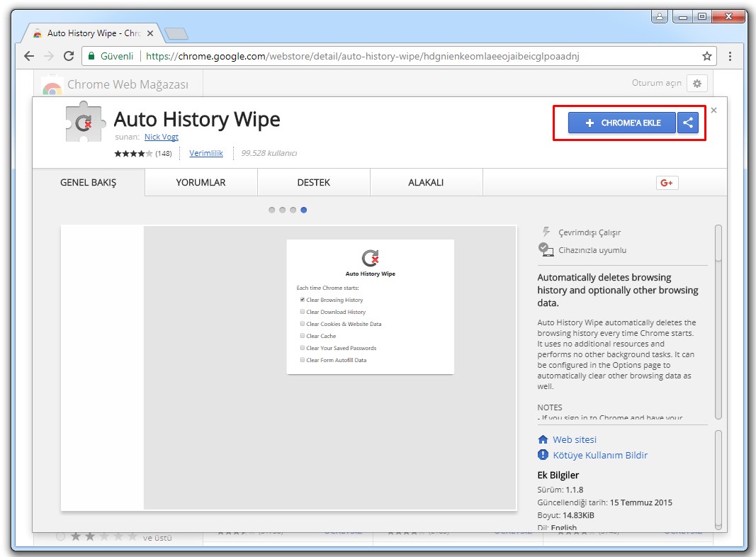Open Chrome three-dot menu
Screen dimensions: 756x557
tap(730, 56)
